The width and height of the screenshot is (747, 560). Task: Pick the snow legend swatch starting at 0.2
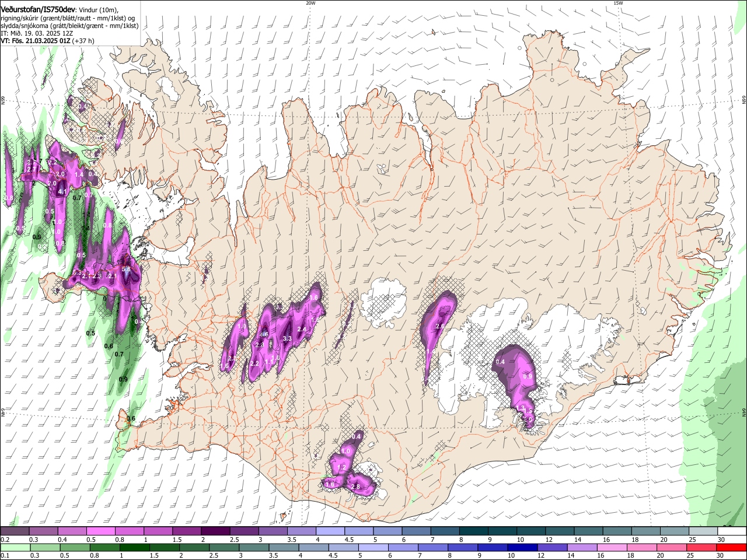pyautogui.click(x=14, y=531)
